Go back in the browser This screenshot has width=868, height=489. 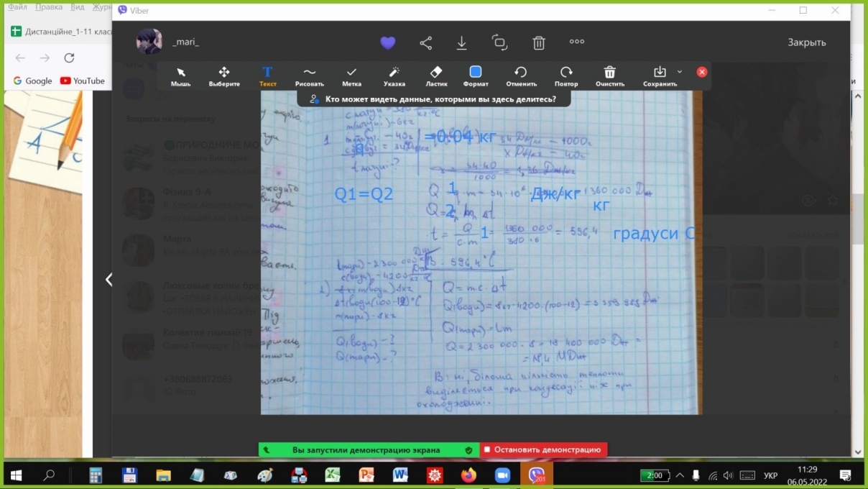click(x=20, y=58)
